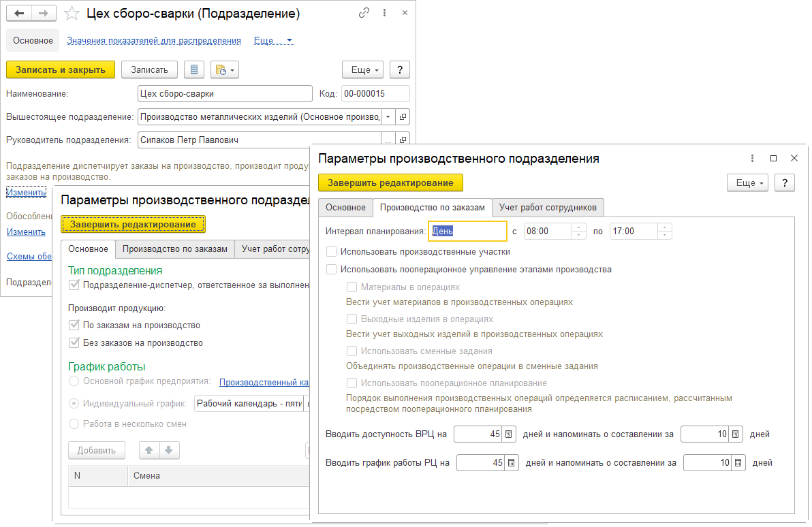This screenshot has height=527, width=812.
Task: Open the vertical dots menu in Цех сборо-сварки window
Action: 384,13
